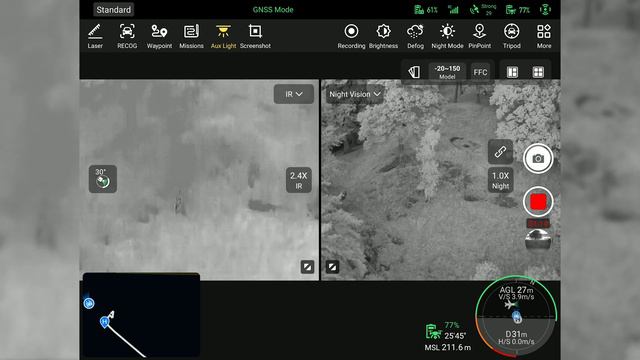Check drone battery 77% in status bar

518,9
